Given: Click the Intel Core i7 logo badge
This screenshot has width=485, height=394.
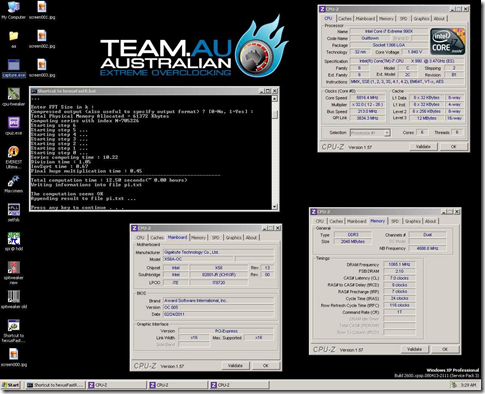Looking at the screenshot, I should pos(447,42).
